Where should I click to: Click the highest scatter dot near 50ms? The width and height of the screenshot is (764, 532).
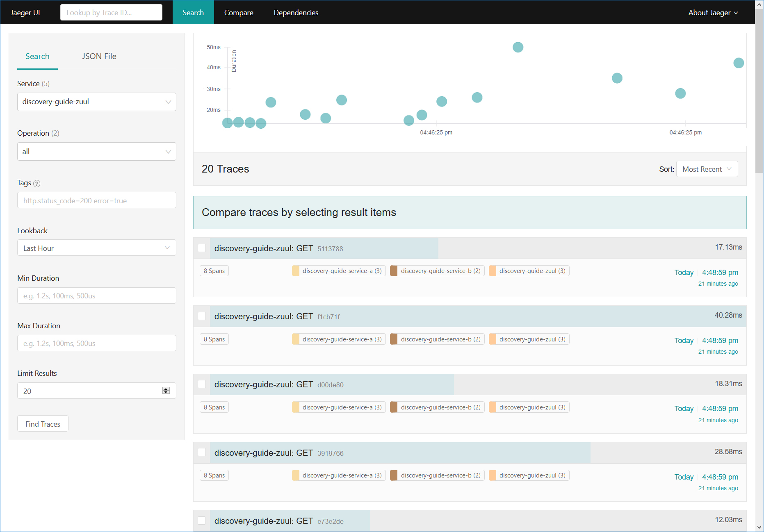[518, 47]
